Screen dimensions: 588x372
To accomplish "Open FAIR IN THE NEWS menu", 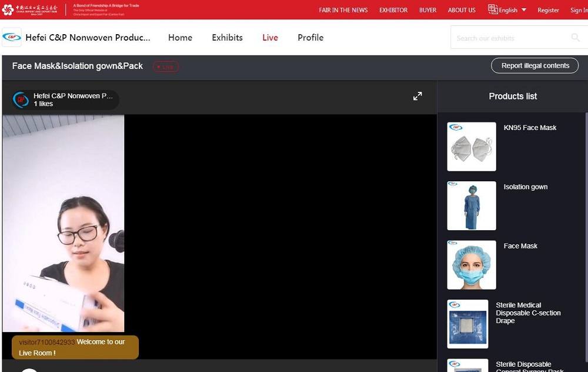I will pos(343,10).
